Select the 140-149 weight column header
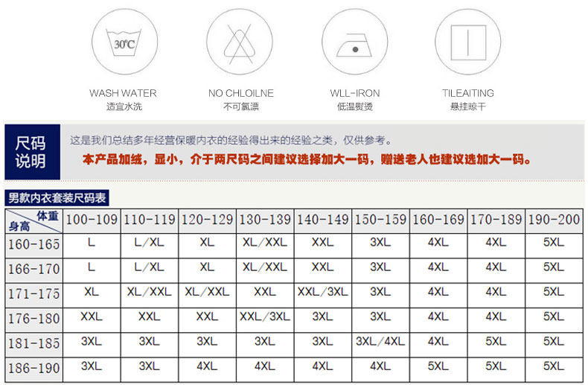588x385 pixels. tap(323, 220)
